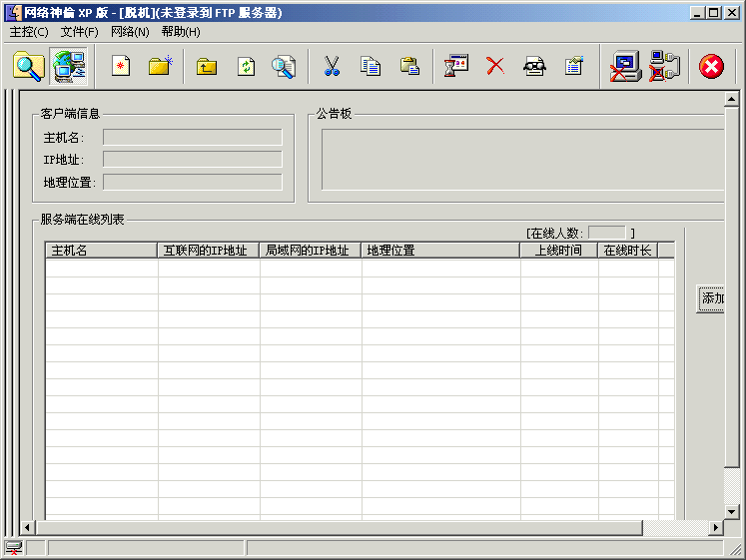Click the red circle exit icon

pos(711,67)
